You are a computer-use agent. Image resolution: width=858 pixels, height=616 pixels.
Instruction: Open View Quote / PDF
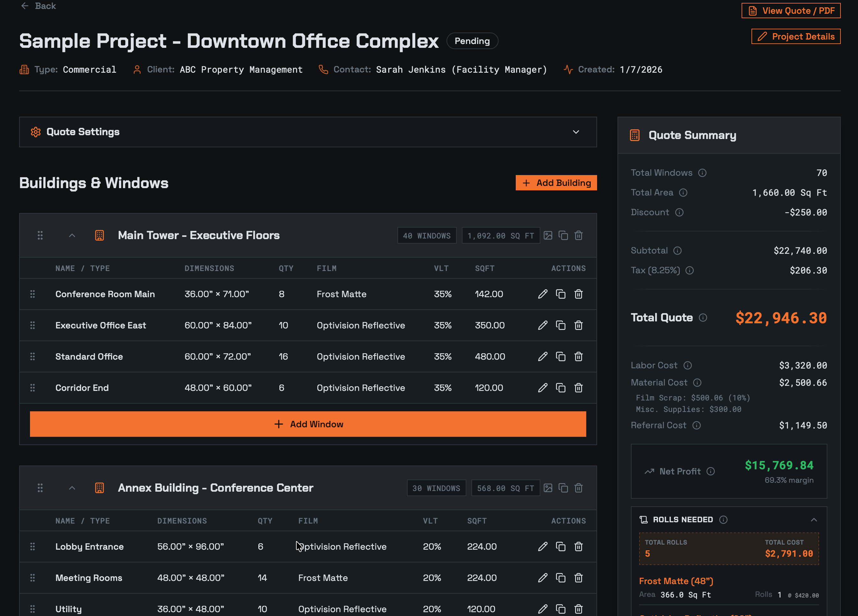[x=791, y=11]
